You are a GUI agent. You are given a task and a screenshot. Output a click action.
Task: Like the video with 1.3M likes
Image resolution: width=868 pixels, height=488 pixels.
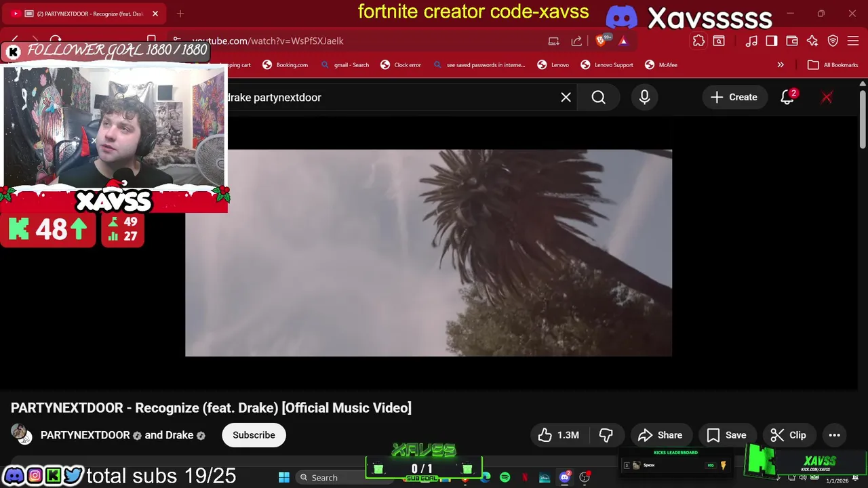click(x=559, y=435)
